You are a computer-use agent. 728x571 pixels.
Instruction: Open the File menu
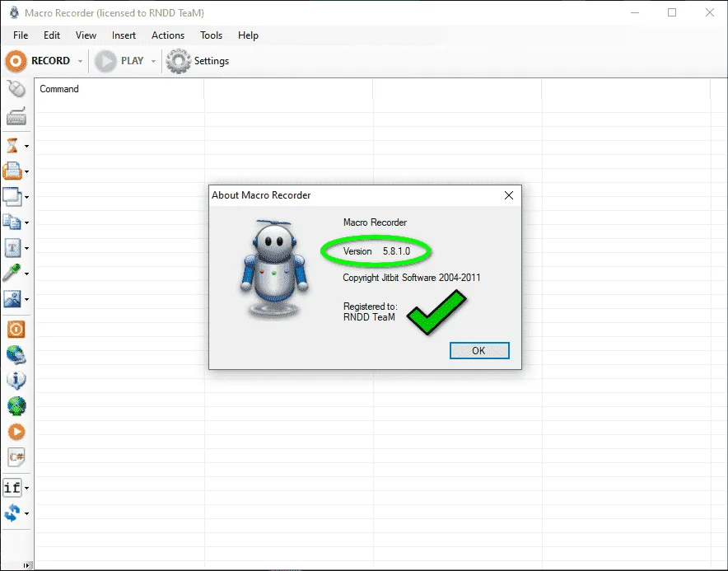(21, 35)
